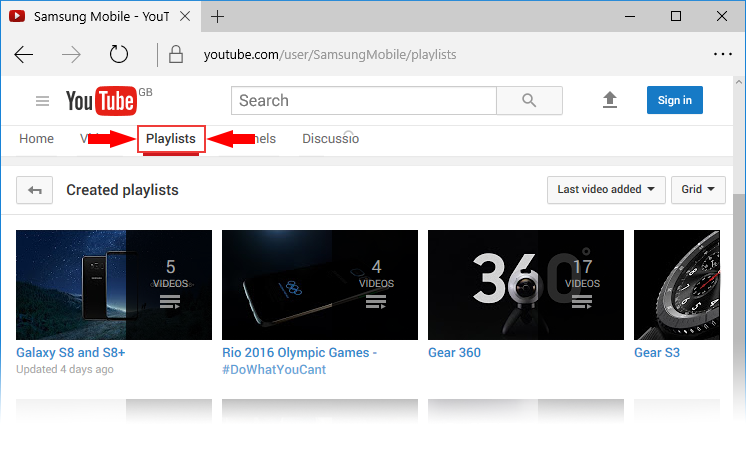The image size is (746, 458).
Task: Minimize the browser window
Action: 630,17
